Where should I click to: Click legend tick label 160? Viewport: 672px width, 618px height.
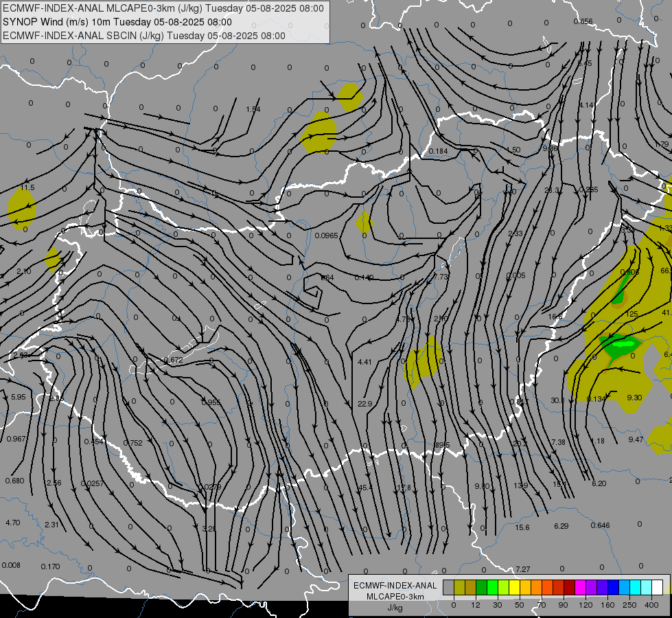[x=607, y=605]
